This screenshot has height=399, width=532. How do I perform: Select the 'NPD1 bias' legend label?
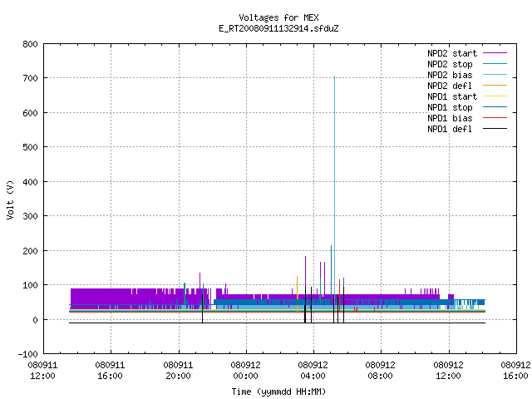450,118
